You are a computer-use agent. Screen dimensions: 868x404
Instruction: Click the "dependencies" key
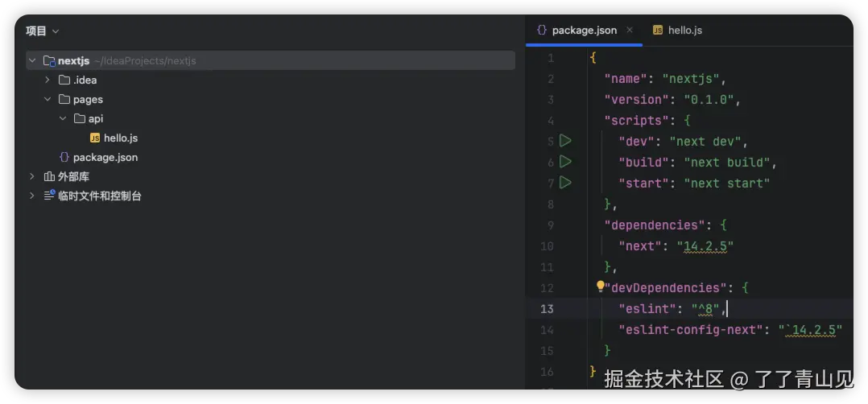[x=655, y=225]
